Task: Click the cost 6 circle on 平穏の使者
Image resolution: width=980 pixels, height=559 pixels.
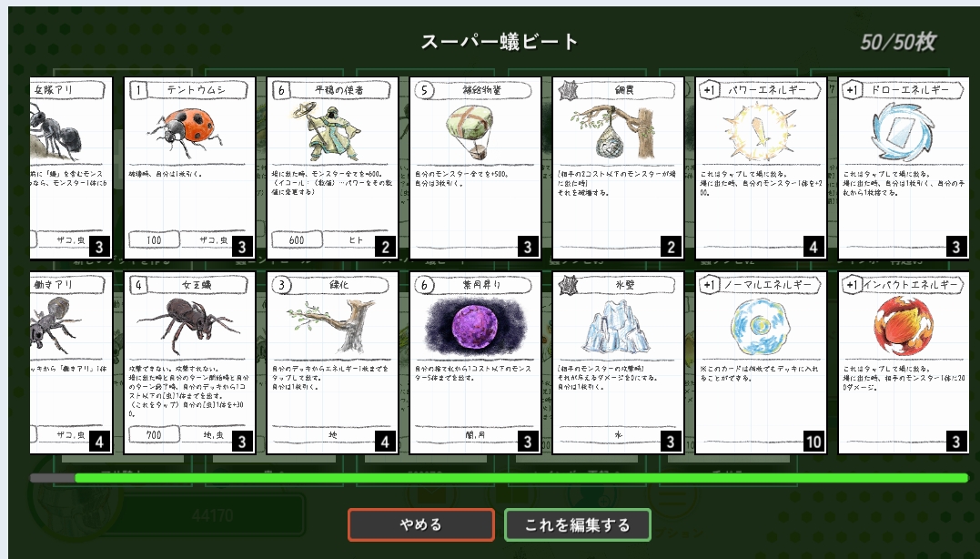Action: (x=282, y=91)
